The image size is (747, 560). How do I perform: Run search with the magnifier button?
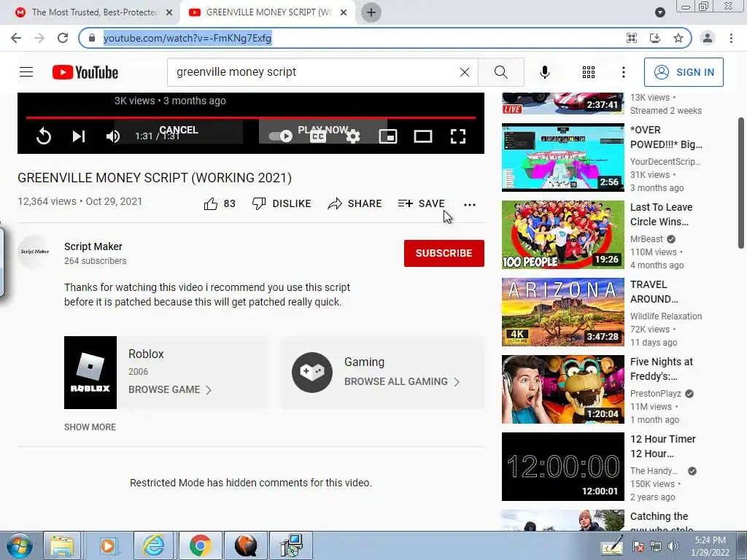coord(500,72)
